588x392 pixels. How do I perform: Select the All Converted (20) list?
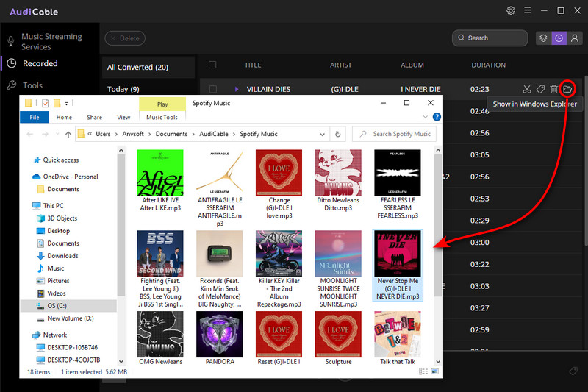tap(138, 68)
